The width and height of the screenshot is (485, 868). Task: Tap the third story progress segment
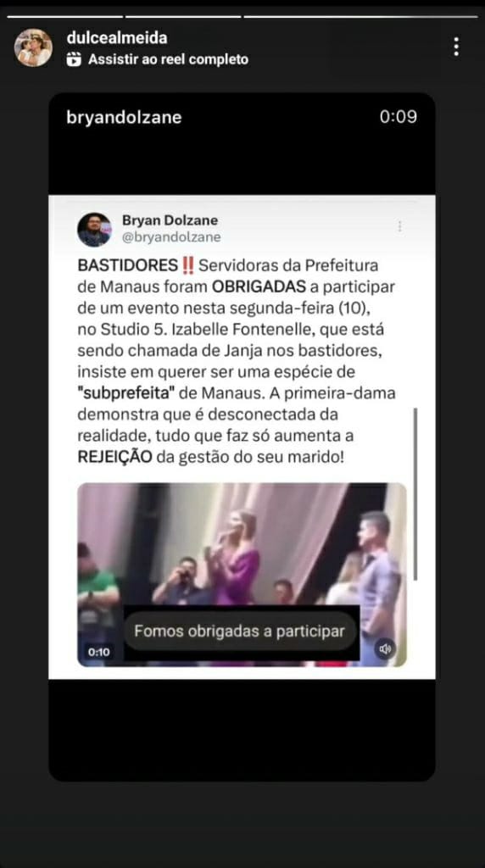click(360, 17)
